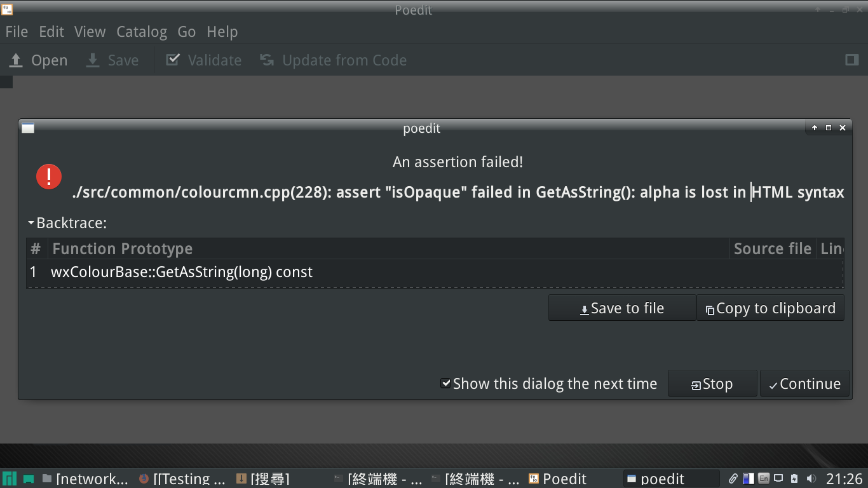Select the wxColourBase::GetAsString backtrace row
This screenshot has width=868, height=488.
[x=435, y=273]
